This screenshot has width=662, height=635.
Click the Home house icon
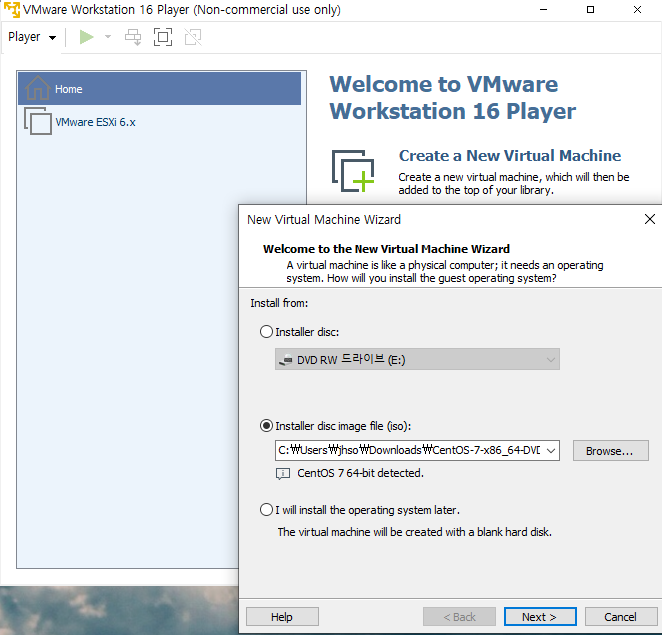point(38,88)
